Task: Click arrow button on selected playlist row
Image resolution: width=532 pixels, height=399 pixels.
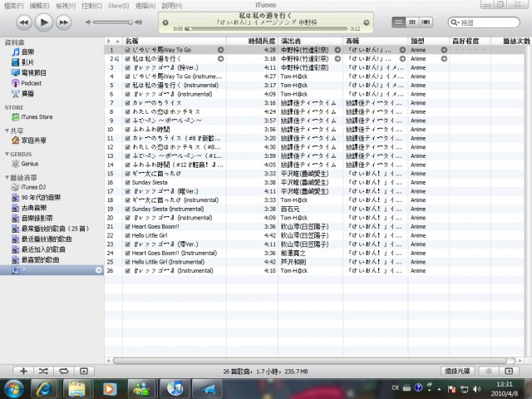Action: click(x=99, y=270)
